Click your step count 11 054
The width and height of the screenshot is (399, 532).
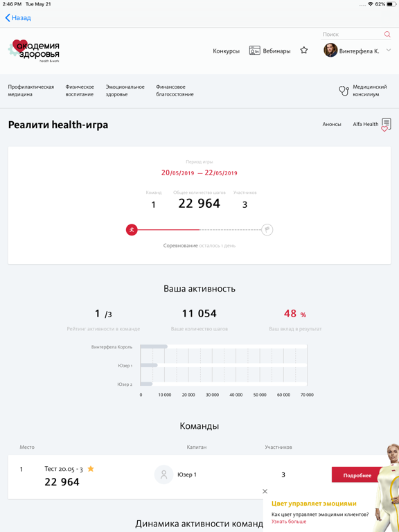point(199,314)
